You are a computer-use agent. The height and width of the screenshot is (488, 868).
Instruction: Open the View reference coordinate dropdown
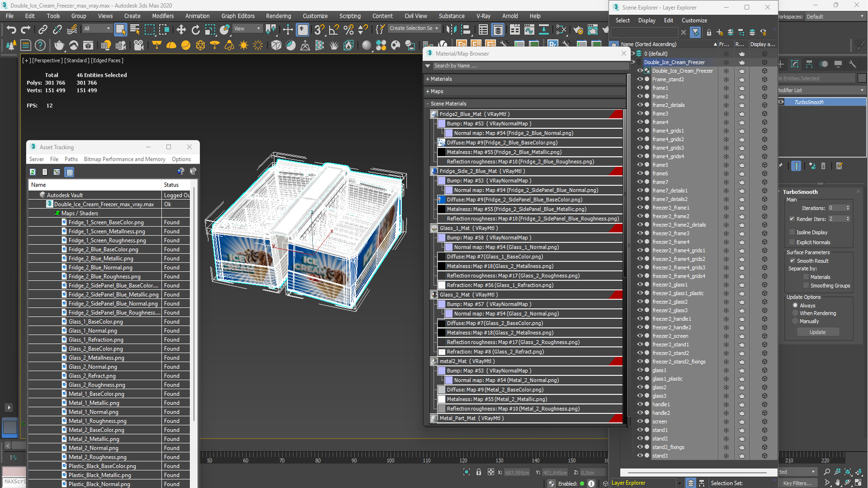[247, 28]
